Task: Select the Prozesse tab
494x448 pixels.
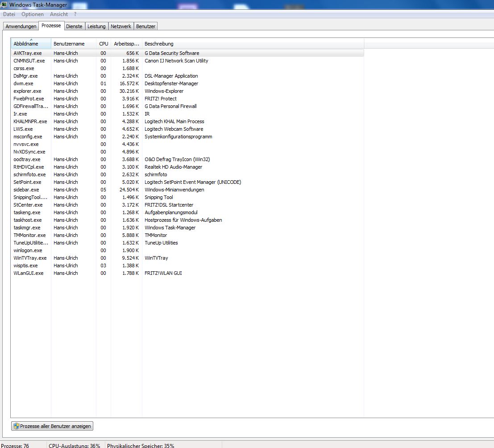Action: (x=51, y=25)
